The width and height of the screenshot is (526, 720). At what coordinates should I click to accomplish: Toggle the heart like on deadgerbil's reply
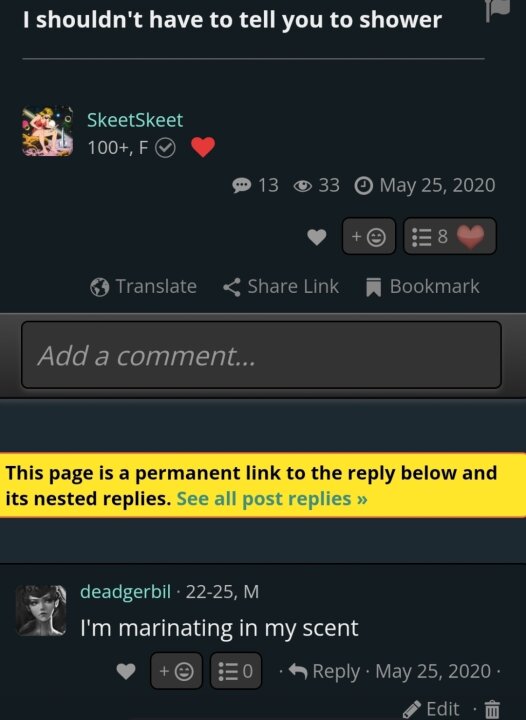126,671
